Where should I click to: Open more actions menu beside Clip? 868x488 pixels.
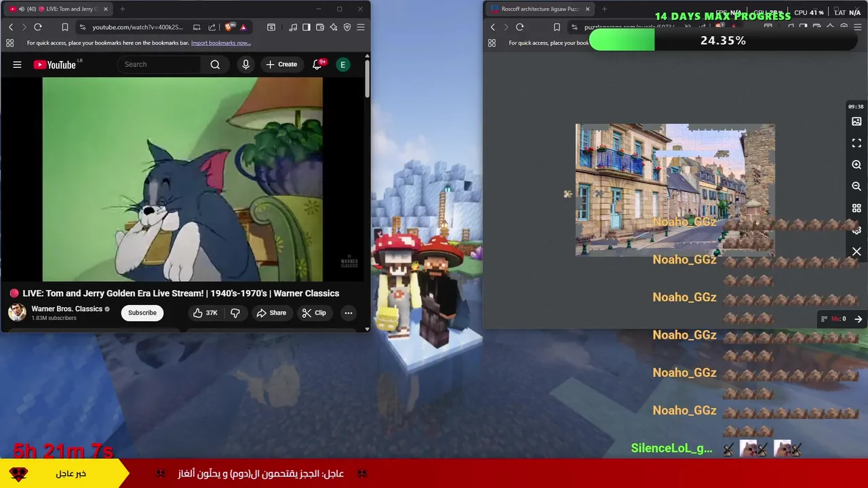click(348, 312)
